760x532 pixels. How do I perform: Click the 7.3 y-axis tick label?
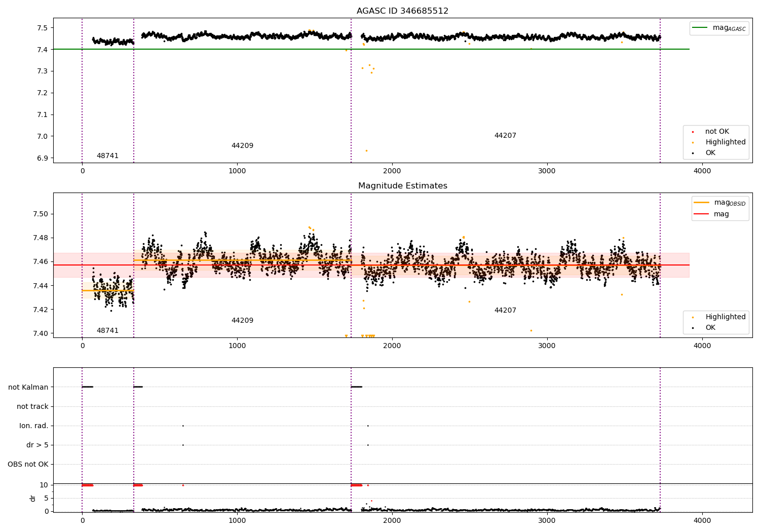tap(42, 71)
